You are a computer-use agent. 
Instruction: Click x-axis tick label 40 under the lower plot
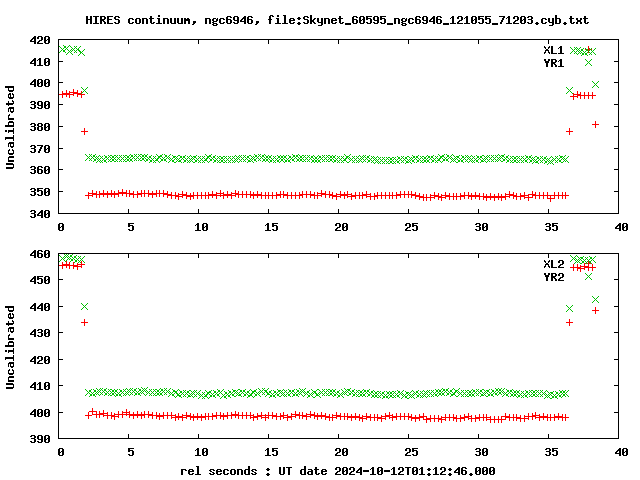pos(622,452)
